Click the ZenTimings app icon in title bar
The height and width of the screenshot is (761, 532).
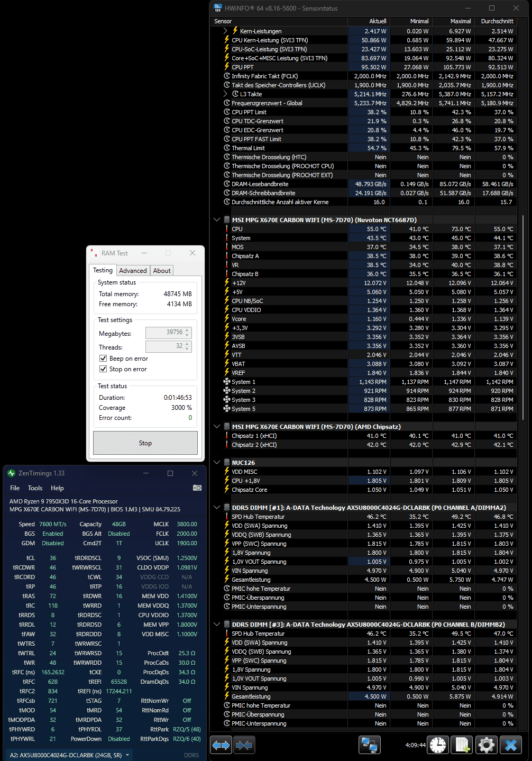point(11,473)
